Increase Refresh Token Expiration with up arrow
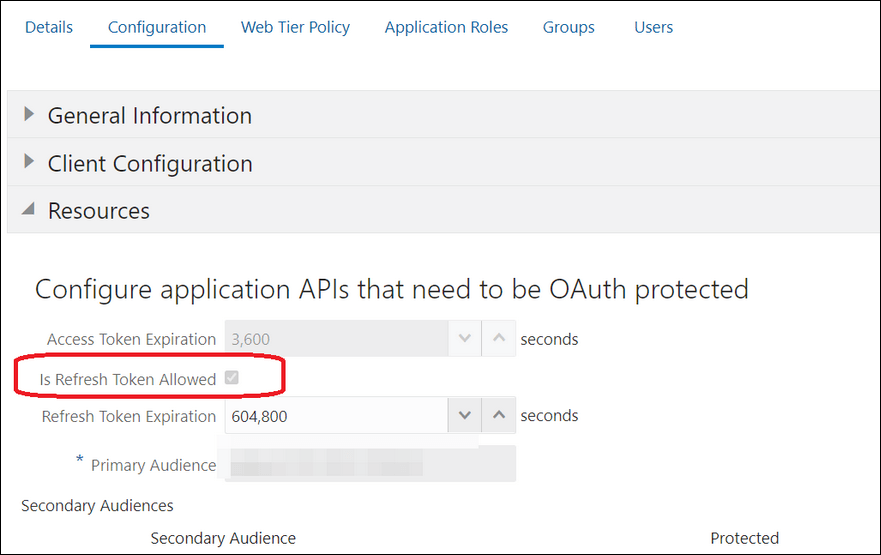Viewport: 881px width, 555px height. pyautogui.click(x=499, y=415)
